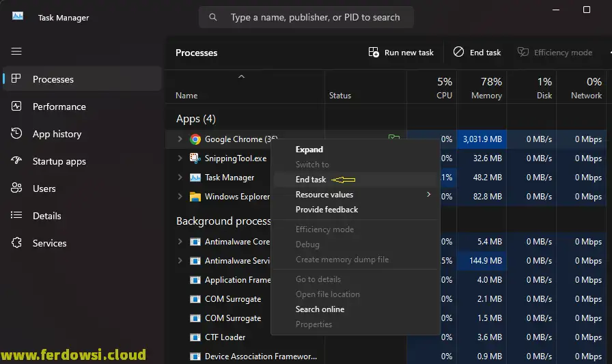Expand the Task Manager process group
The width and height of the screenshot is (612, 364).
[180, 177]
